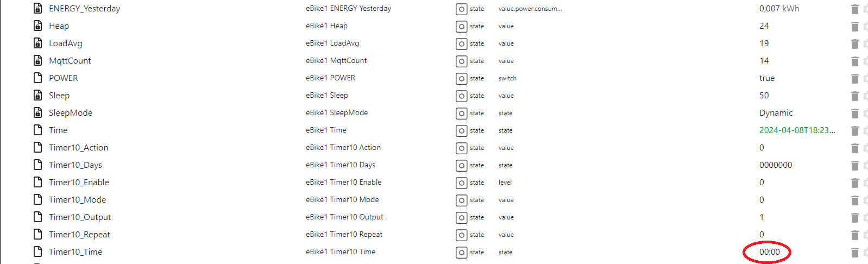Click the value.power.consum role cell
This screenshot has width=868, height=264.
(530, 9)
